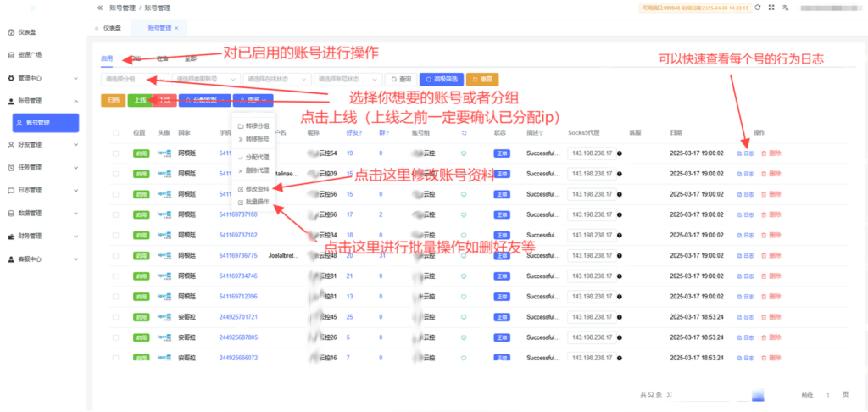868x412 pixels.
Task: Tick the checkbox for the 云控56 row
Action: pos(115,194)
